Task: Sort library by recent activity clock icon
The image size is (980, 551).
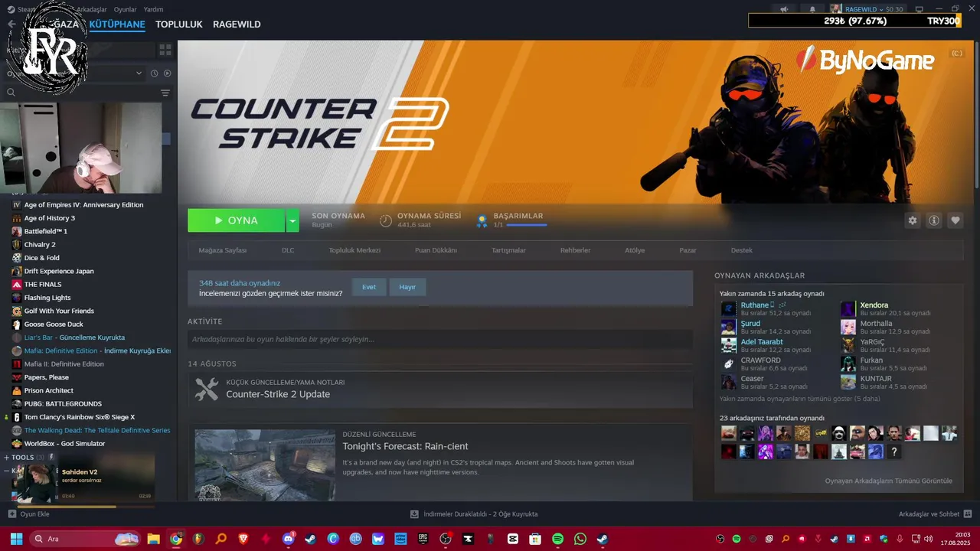Action: tap(154, 73)
